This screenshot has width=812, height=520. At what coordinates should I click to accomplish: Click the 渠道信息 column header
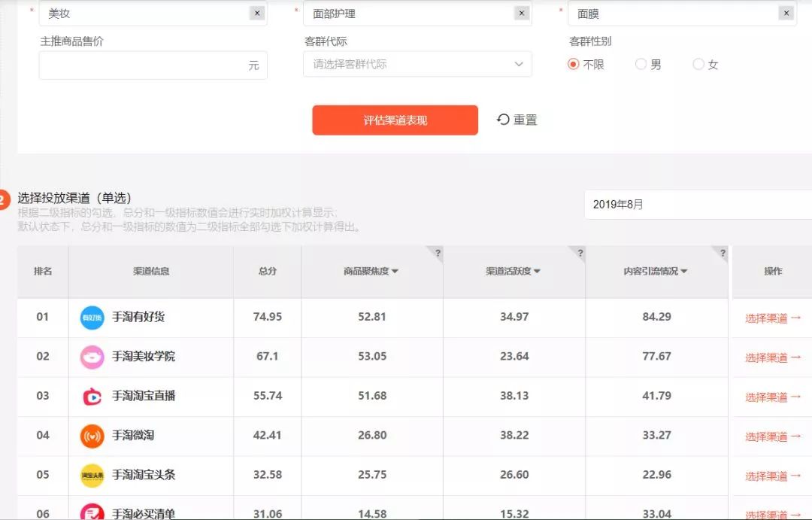pos(151,271)
